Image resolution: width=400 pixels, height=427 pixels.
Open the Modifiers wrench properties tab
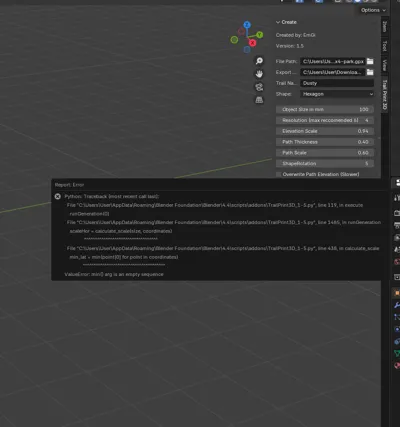[x=397, y=305]
